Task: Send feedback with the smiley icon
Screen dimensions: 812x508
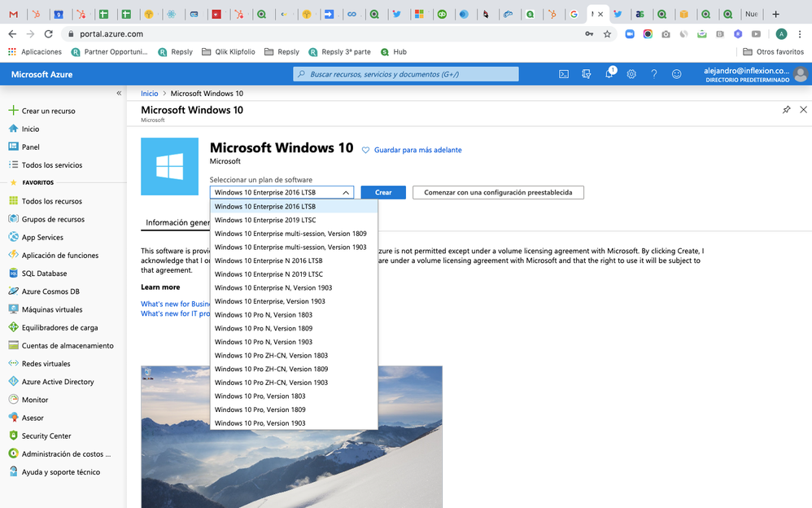Action: click(x=676, y=74)
